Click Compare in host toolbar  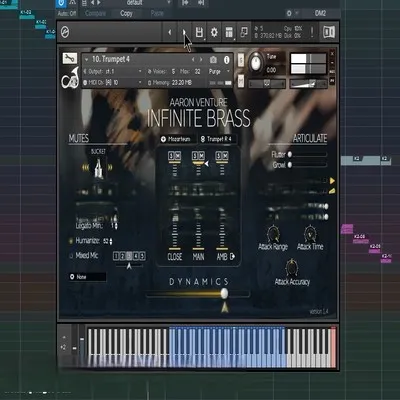click(x=95, y=13)
